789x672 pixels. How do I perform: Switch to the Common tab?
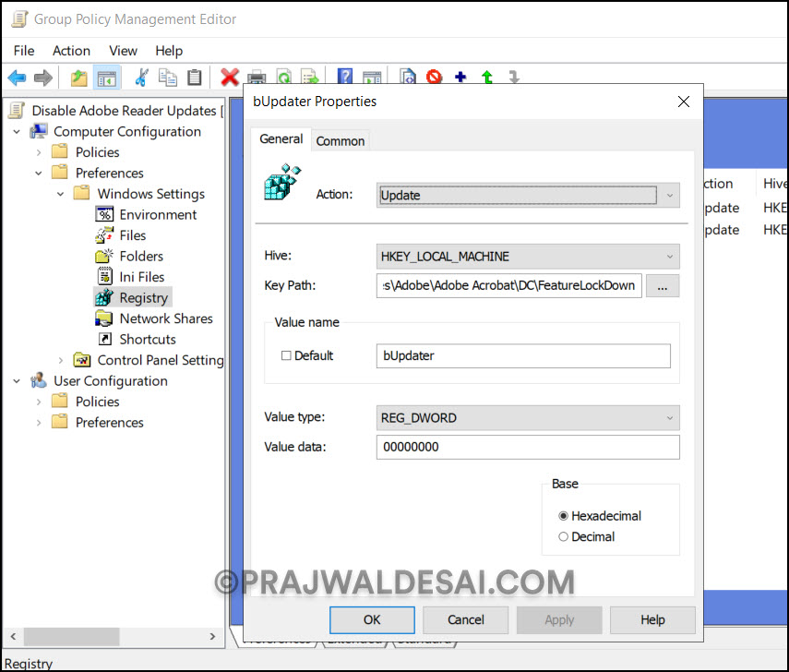341,141
